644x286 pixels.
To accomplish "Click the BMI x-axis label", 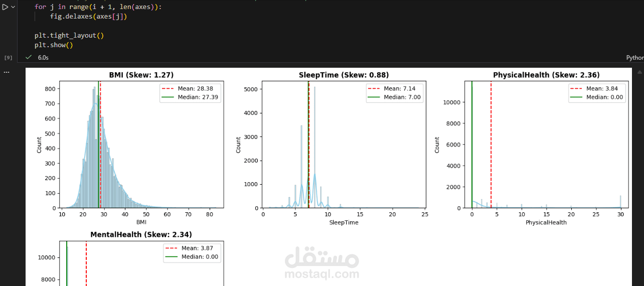I will [x=141, y=222].
